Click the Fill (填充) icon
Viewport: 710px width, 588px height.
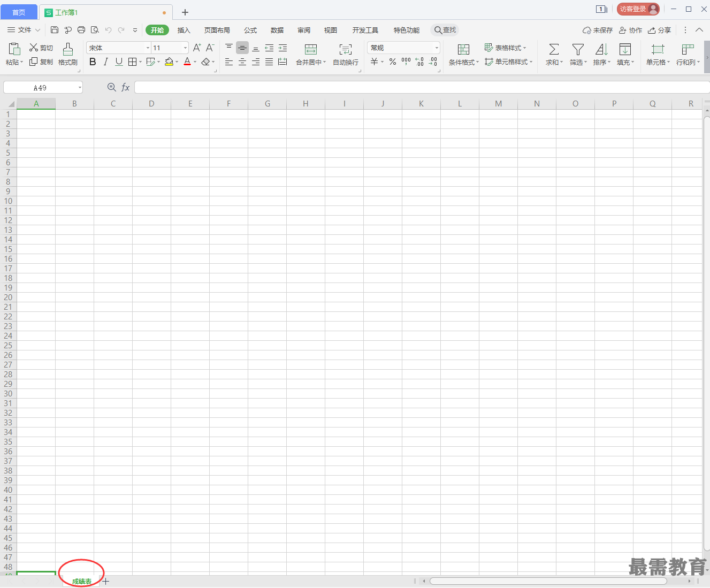coord(625,49)
